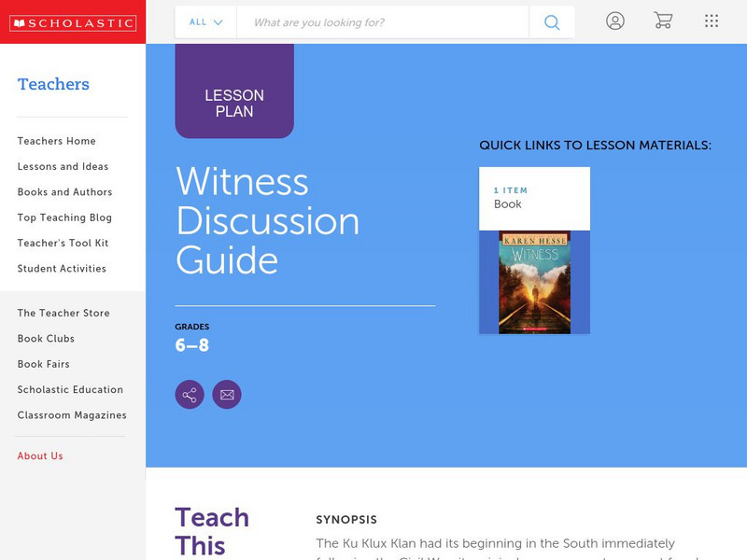This screenshot has width=747, height=560.
Task: Click the purple email envelope icon
Action: point(227,394)
